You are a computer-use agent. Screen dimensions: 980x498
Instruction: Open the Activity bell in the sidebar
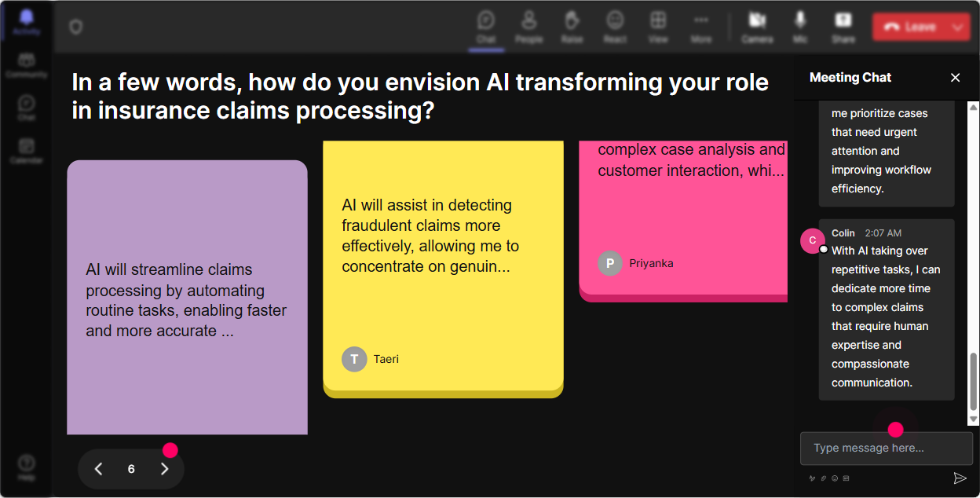tap(27, 21)
